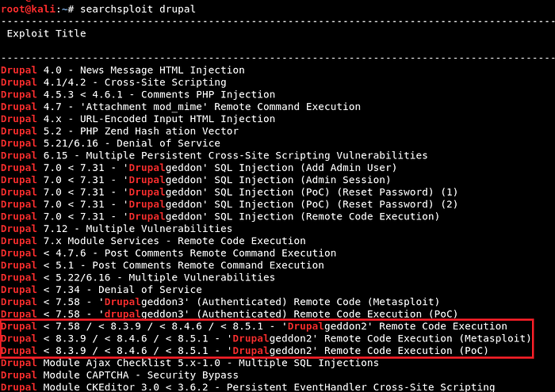
Task: Click the Drupal 6.15 Persistent Cross-Site Scripting line
Action: tap(214, 155)
